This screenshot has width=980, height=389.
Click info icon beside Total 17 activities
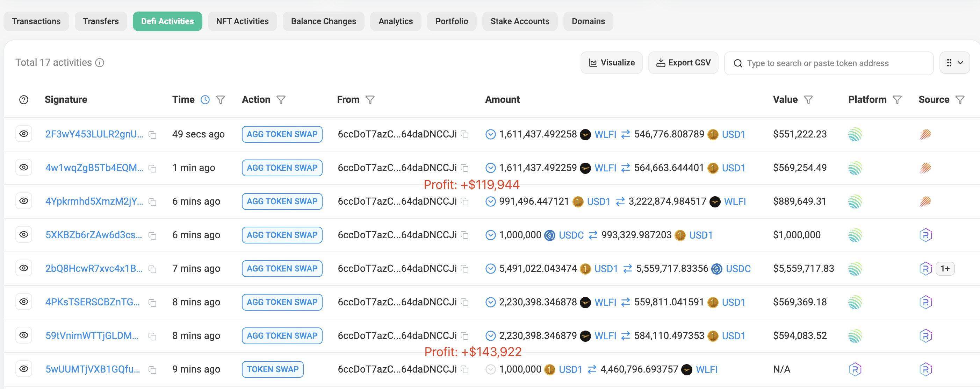[100, 63]
